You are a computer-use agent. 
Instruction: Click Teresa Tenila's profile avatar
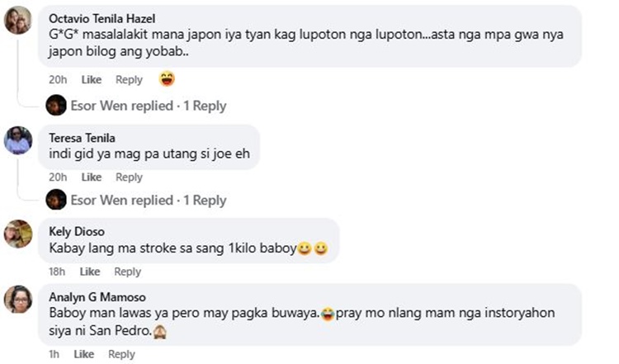(x=18, y=139)
